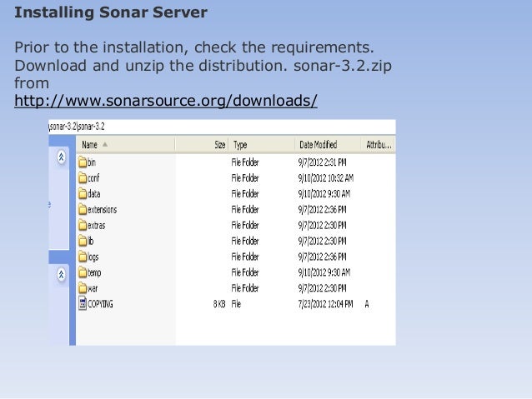Select the 'war' folder name

coord(93,288)
